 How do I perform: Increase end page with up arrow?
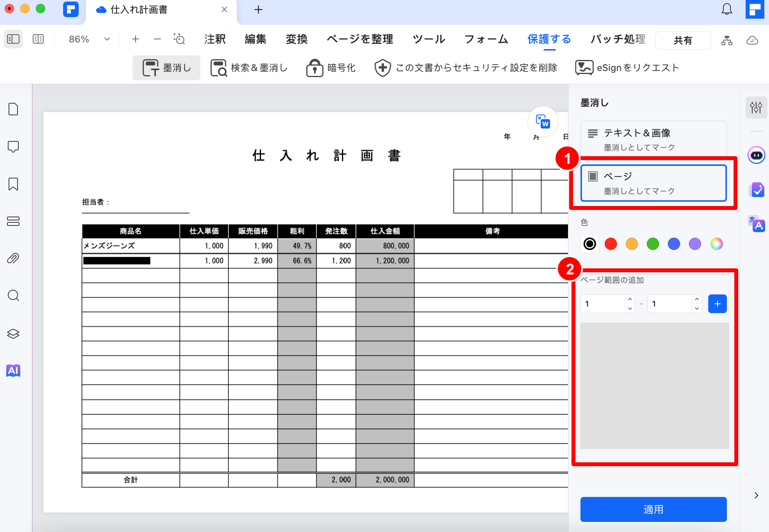[x=697, y=299]
